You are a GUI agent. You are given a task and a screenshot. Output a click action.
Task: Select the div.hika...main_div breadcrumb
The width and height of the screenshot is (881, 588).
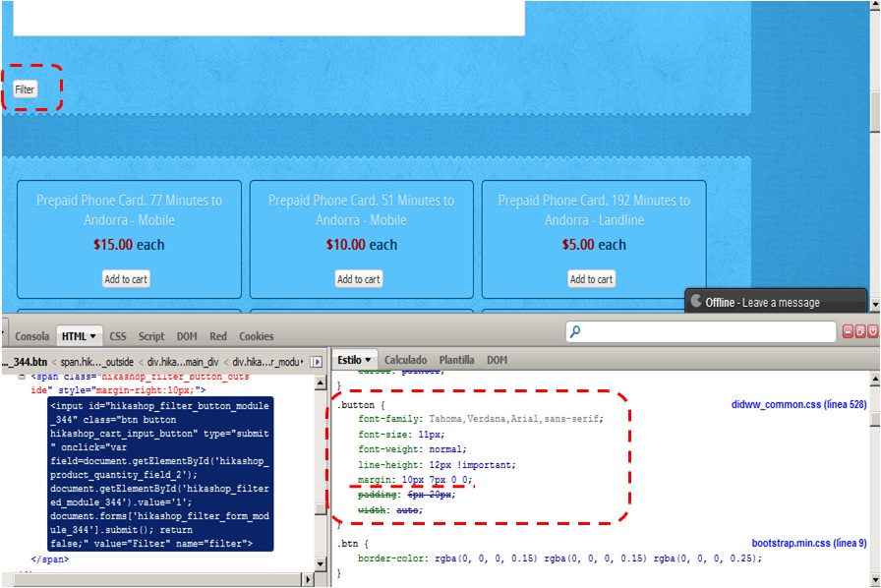pyautogui.click(x=183, y=362)
